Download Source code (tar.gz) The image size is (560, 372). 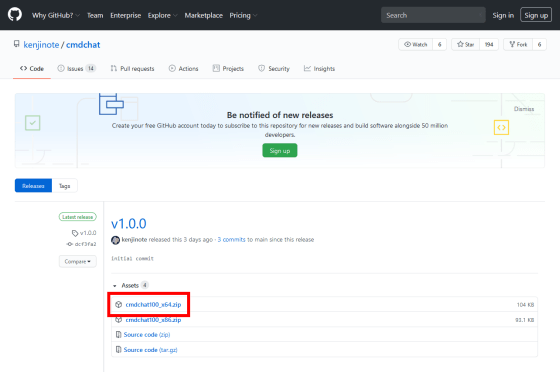[x=150, y=350]
